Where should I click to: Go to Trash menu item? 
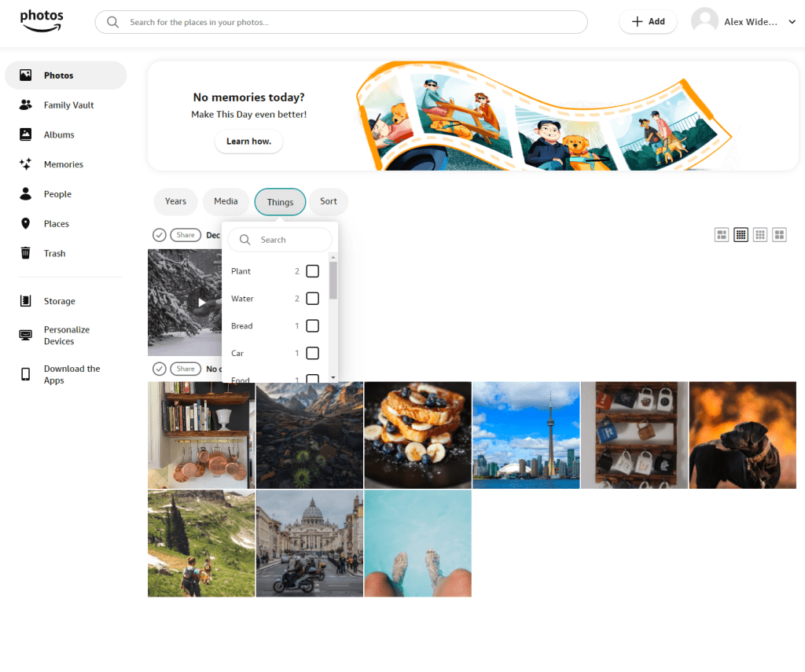54,253
